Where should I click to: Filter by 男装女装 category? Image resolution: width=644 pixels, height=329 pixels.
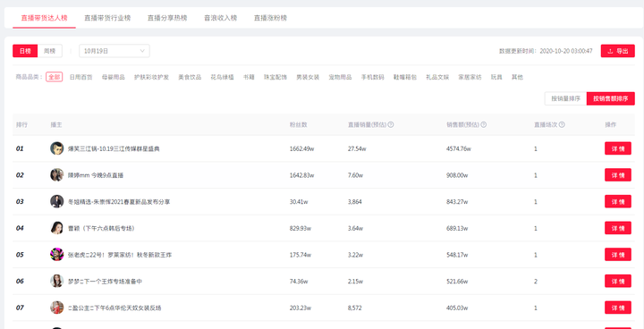point(308,77)
